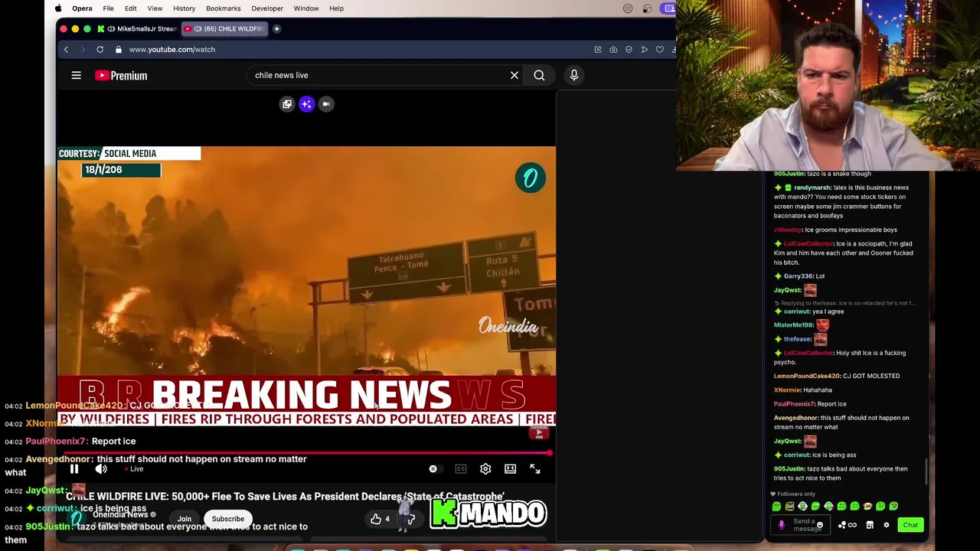
Task: Click the purple microphone in chat input
Action: tap(782, 525)
